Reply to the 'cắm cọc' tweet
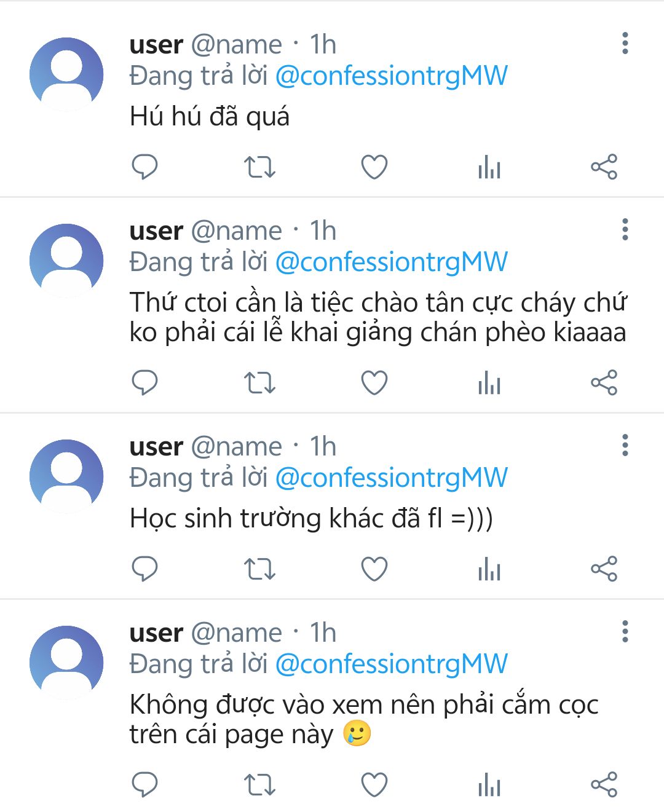Screen dimensions: 664x812 pyautogui.click(x=145, y=784)
